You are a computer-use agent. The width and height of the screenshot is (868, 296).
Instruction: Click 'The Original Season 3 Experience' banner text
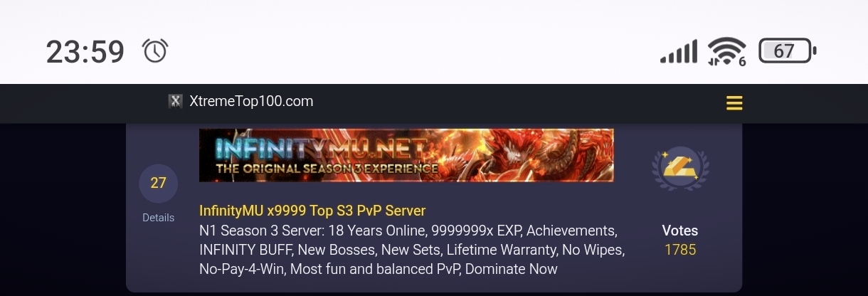[x=327, y=169]
